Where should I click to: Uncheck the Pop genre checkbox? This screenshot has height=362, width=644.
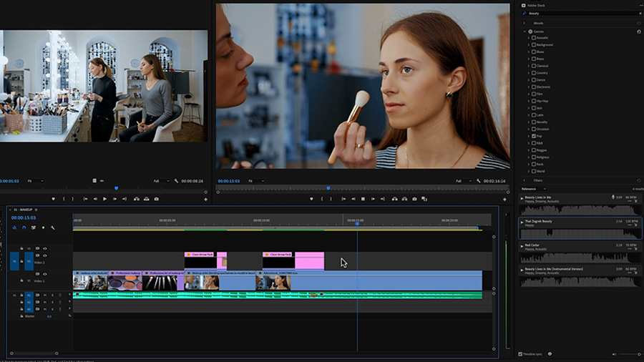532,135
